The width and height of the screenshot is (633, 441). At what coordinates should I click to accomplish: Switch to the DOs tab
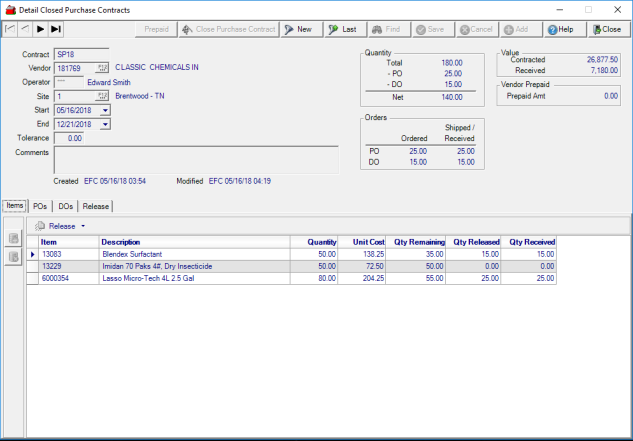pos(66,205)
